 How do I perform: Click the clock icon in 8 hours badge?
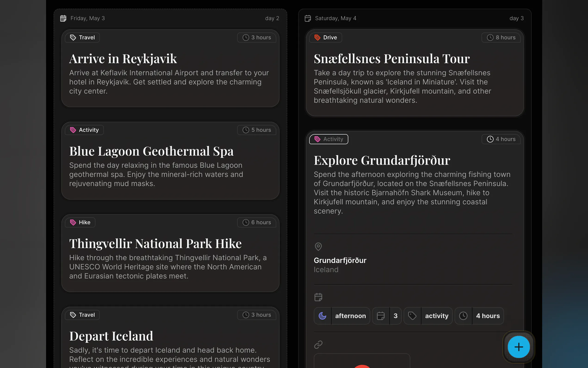[490, 38]
